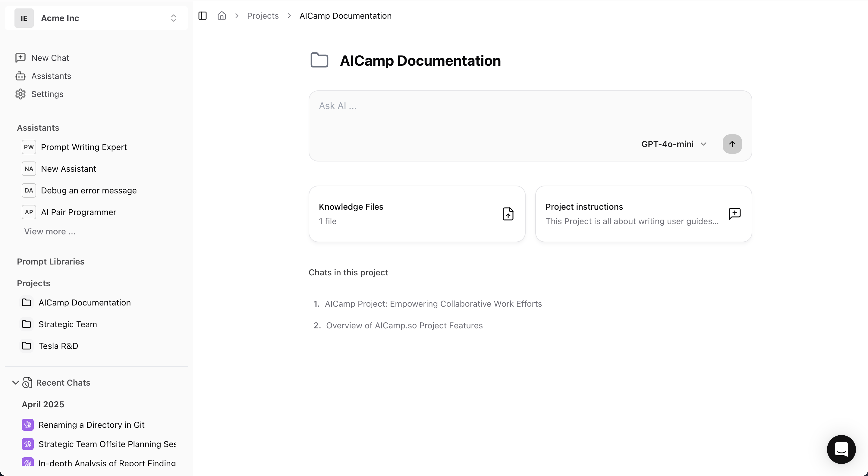Select New Chat in sidebar

[50, 58]
